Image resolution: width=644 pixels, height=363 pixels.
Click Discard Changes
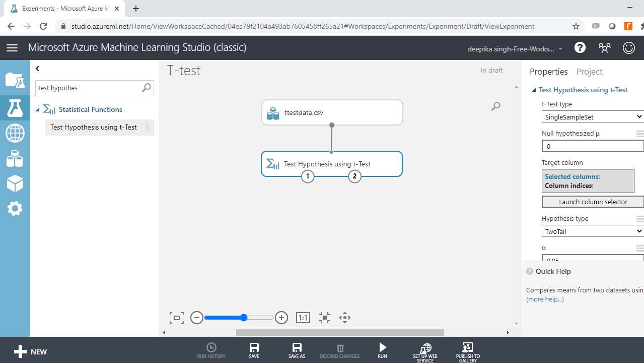(340, 351)
